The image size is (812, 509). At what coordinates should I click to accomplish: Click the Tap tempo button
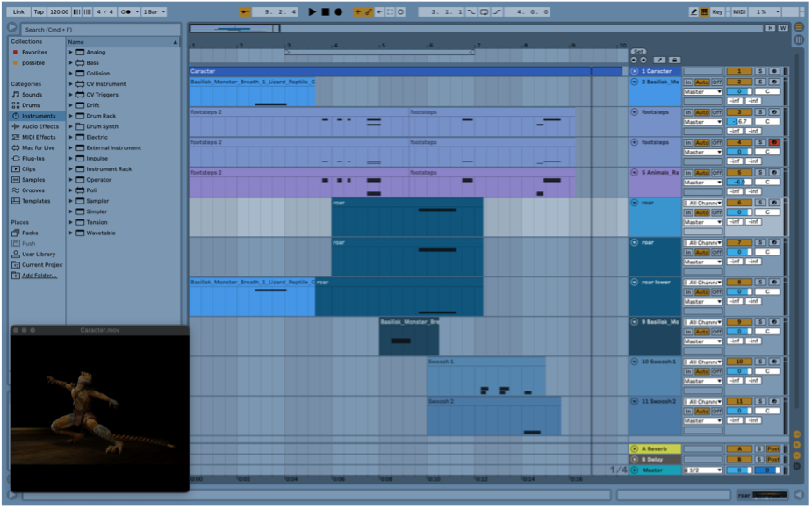[x=39, y=11]
